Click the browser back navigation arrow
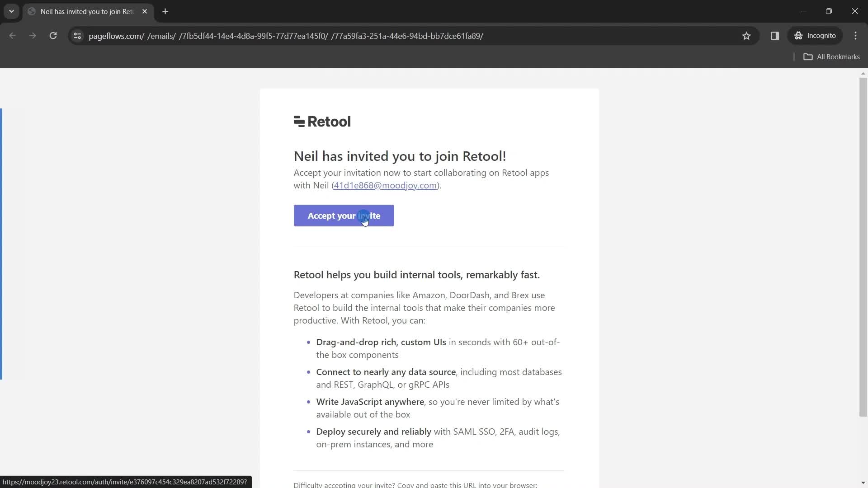The height and width of the screenshot is (488, 868). click(x=13, y=36)
